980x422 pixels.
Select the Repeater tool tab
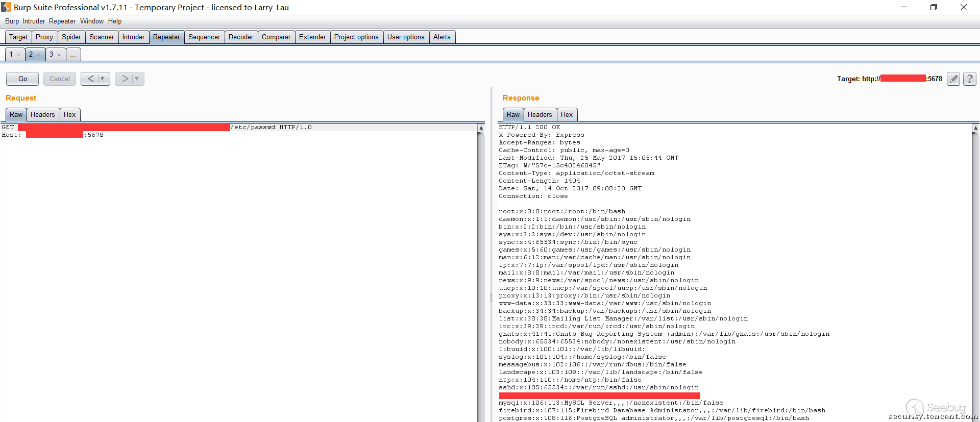(166, 37)
